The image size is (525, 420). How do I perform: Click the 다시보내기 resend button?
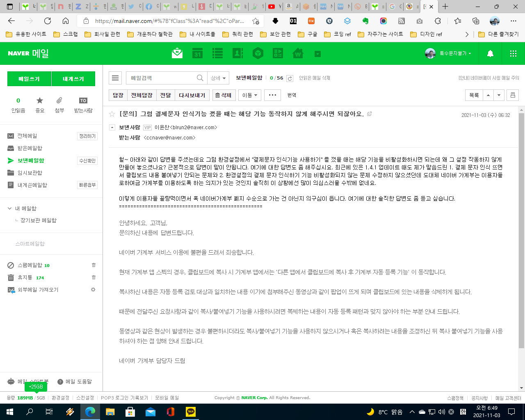click(192, 95)
